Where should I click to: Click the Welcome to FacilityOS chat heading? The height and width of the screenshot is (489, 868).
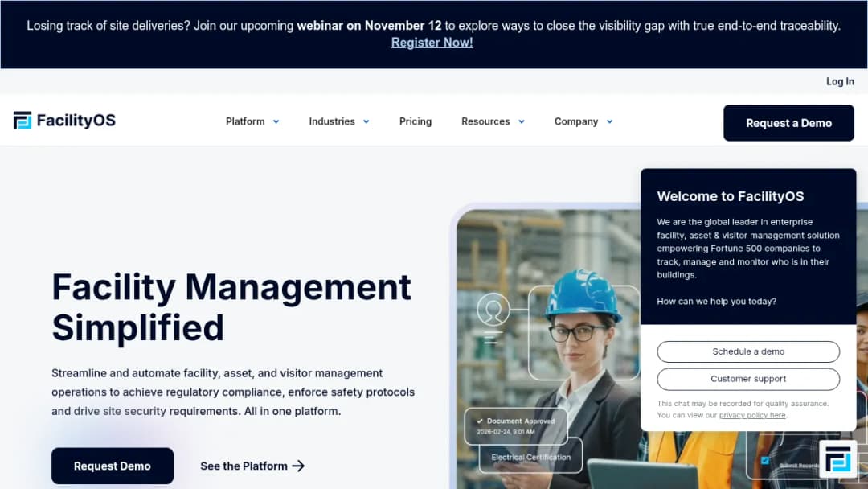coord(730,196)
